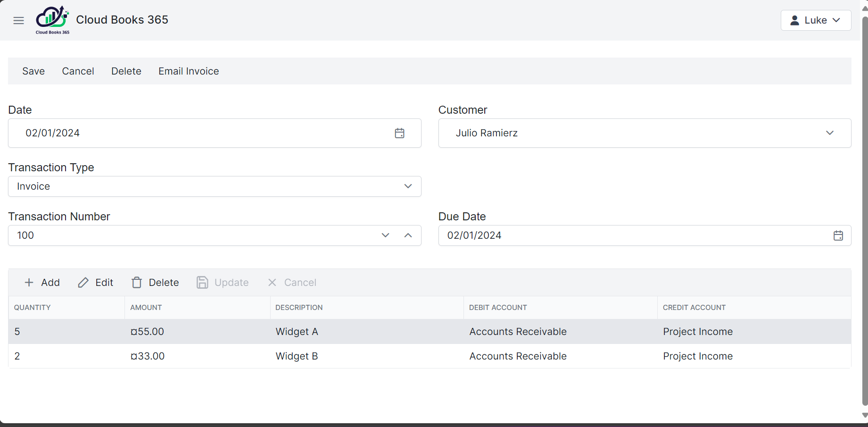
Task: Click the plus Add line item icon
Action: pyautogui.click(x=29, y=283)
